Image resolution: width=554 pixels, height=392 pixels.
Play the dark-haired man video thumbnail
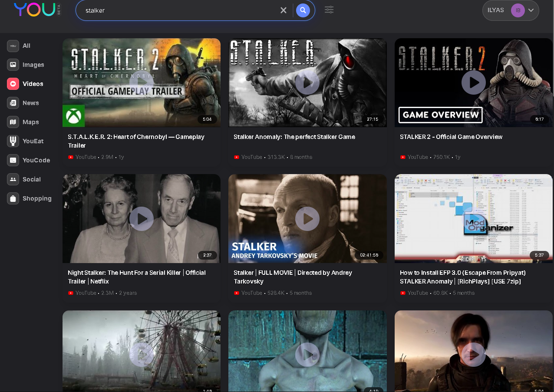click(x=473, y=354)
